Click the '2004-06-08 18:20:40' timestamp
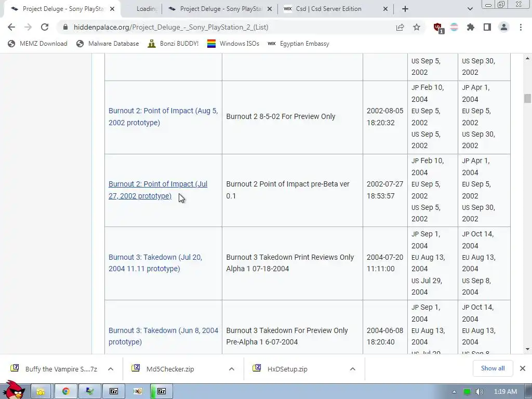 click(385, 336)
